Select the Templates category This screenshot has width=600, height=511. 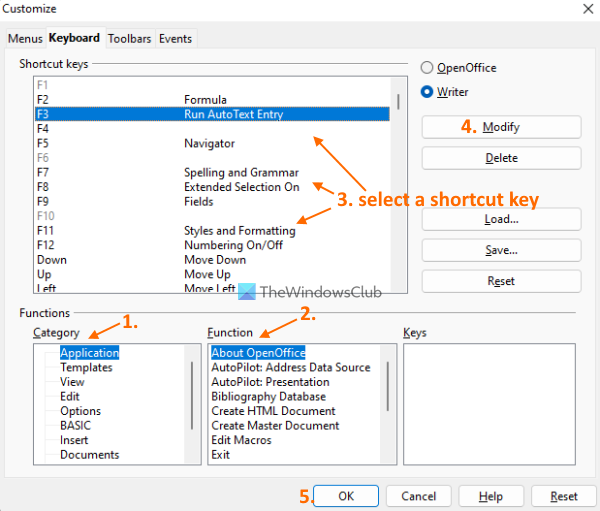[x=86, y=367]
